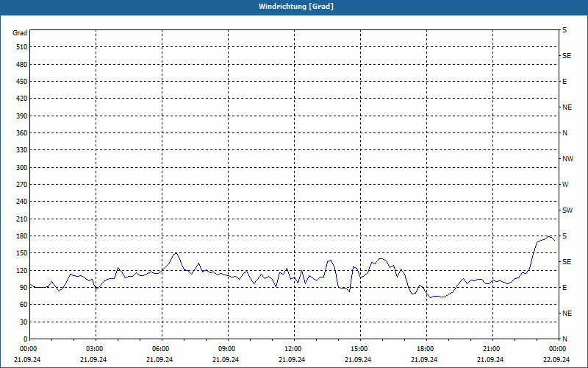Click the 180 y-axis value
This screenshot has width=588, height=368.
click(x=22, y=236)
